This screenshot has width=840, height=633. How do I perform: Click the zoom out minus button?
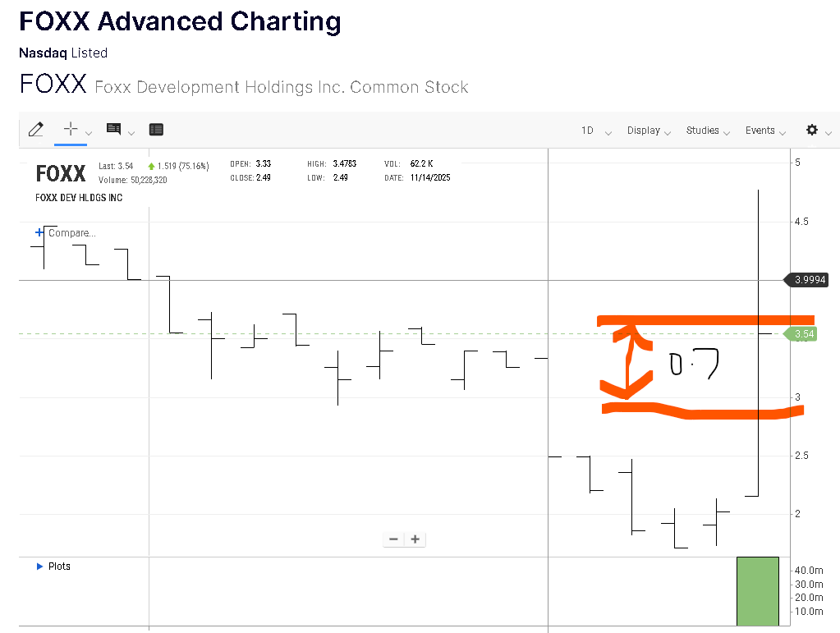click(394, 539)
